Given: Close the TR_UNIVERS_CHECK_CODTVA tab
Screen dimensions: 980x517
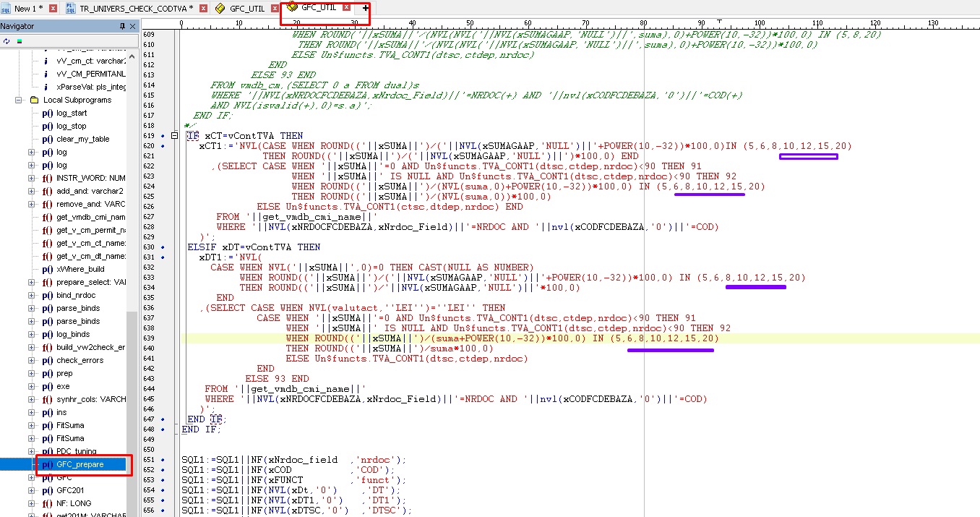Looking at the screenshot, I should (x=203, y=9).
